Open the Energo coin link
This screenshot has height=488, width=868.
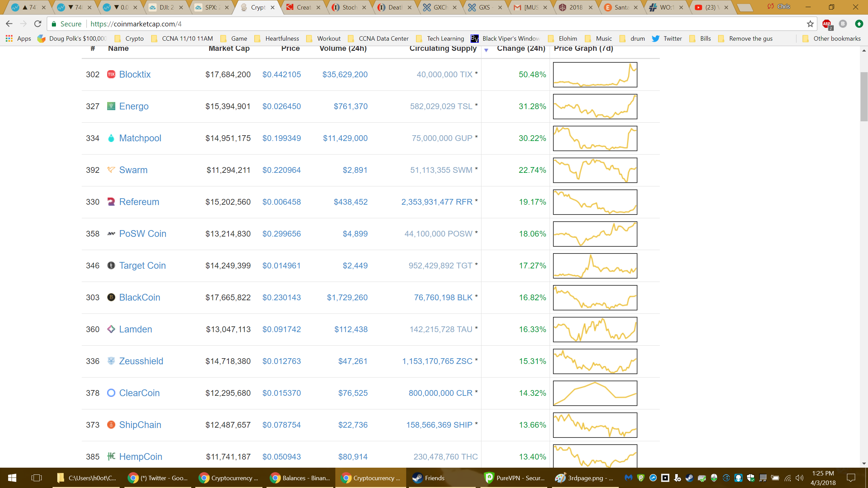click(134, 106)
